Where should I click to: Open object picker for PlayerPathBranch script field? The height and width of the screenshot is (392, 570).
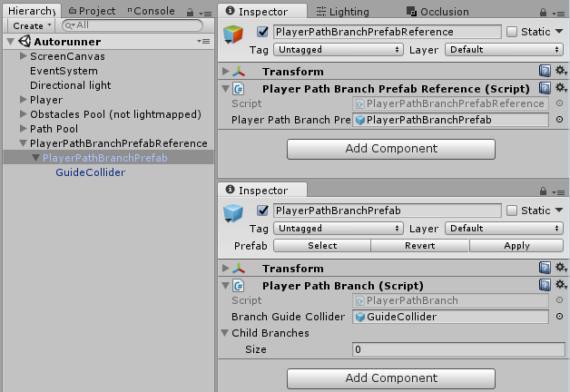(559, 300)
